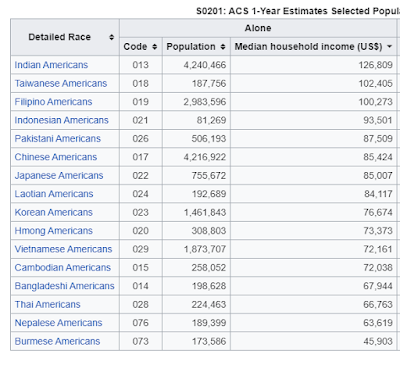Select income value 100,273
Image resolution: width=400 pixels, height=365 pixels.
(375, 102)
